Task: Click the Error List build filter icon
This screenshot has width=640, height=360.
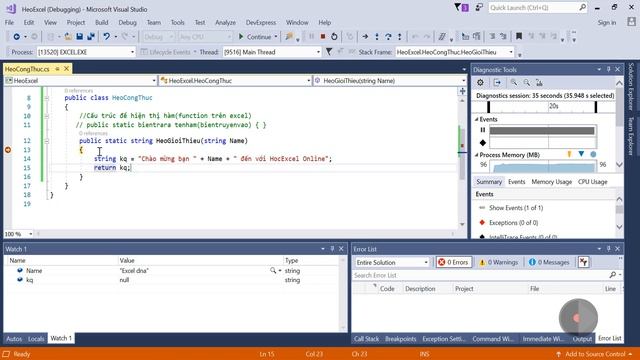Action: 584,262
